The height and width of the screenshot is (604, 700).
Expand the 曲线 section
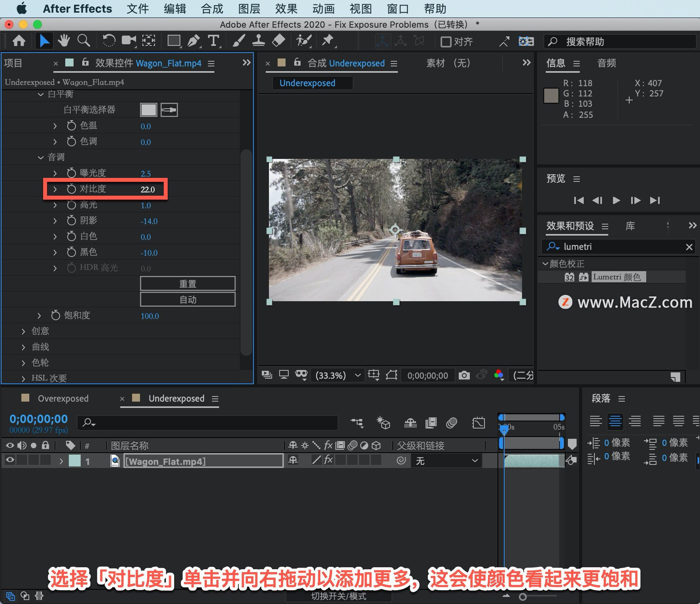pyautogui.click(x=23, y=347)
